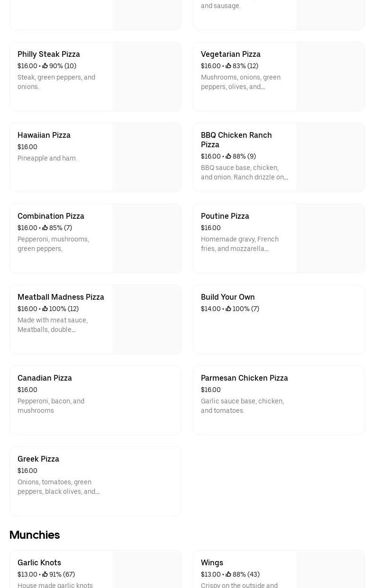Click Combination Pizza thumbs-up rating icon

45,228
